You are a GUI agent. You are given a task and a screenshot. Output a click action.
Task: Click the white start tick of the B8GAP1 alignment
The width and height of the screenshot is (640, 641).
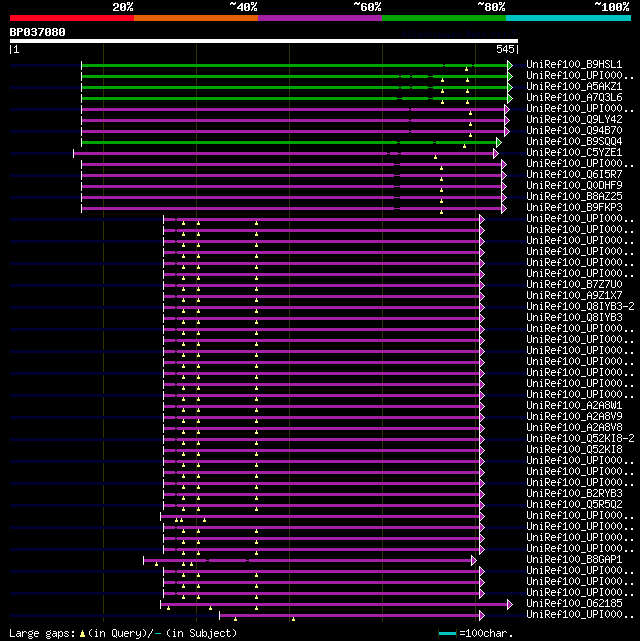[143, 560]
